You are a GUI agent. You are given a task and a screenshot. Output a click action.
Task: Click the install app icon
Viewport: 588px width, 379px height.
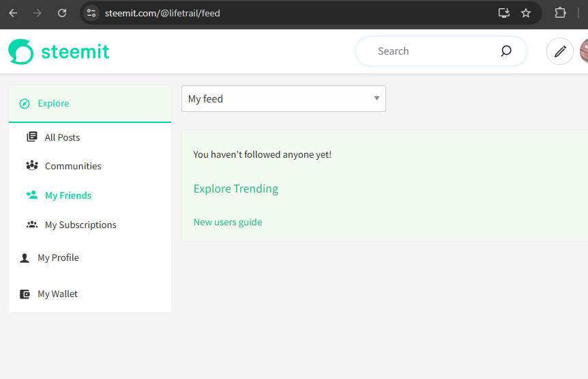pos(504,13)
